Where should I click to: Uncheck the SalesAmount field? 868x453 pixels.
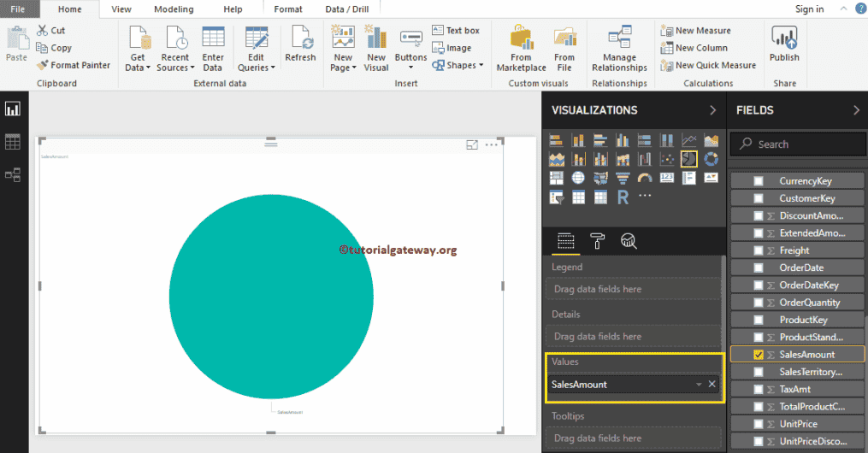pyautogui.click(x=759, y=355)
